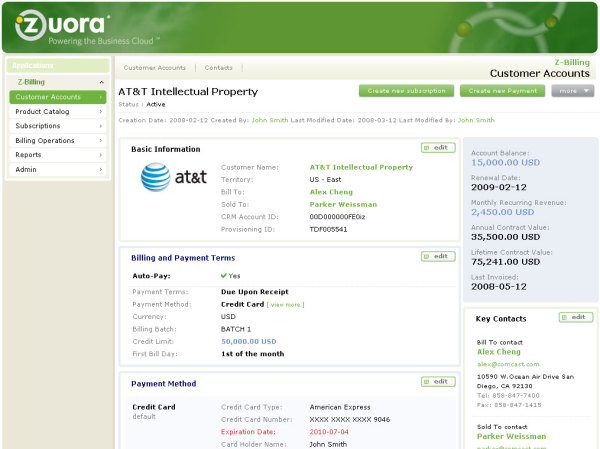Image resolution: width=600 pixels, height=449 pixels.
Task: Open the Contacts tab
Action: click(218, 68)
